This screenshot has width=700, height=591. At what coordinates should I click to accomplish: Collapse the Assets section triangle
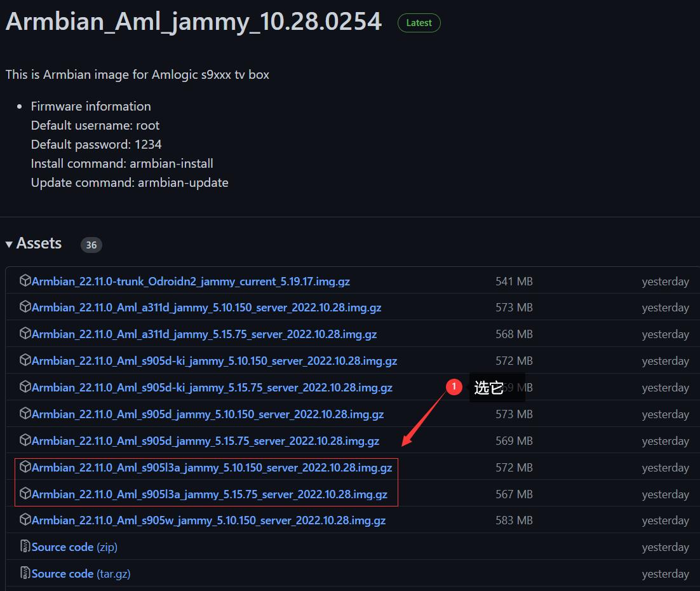pos(9,245)
